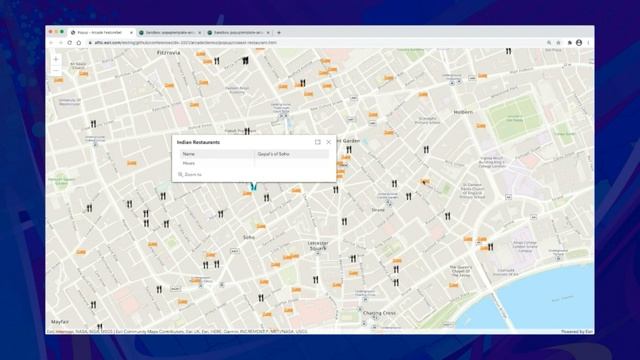Image resolution: width=640 pixels, height=360 pixels.
Task: Select the restaurant marker below Covent Garden label
Action: pos(349,149)
